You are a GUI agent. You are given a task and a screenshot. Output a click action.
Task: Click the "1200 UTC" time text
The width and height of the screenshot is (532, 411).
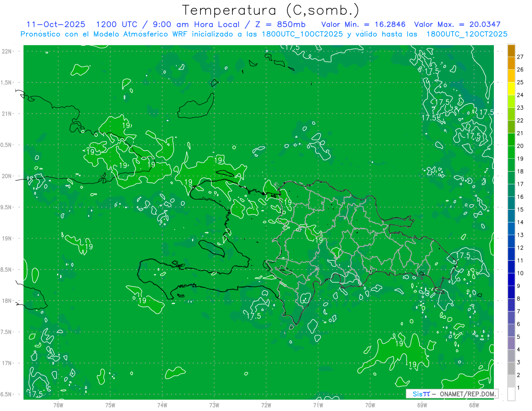pyautogui.click(x=117, y=24)
